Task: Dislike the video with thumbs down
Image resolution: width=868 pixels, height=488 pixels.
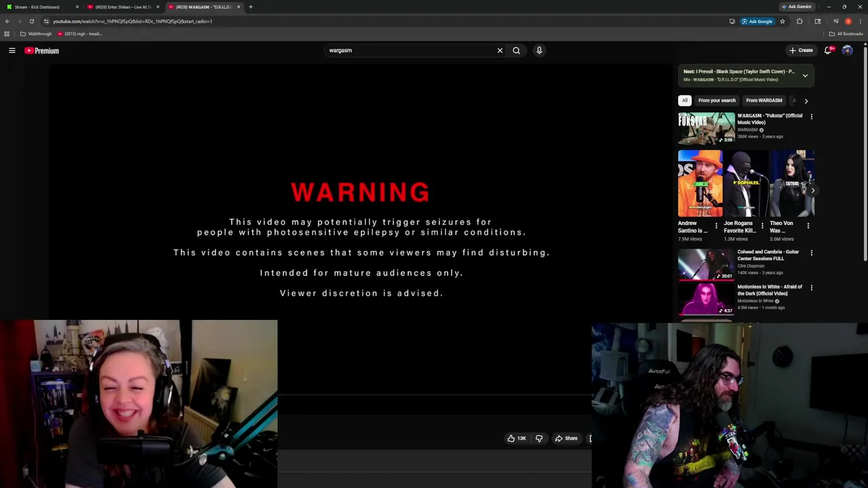Action: 539,439
